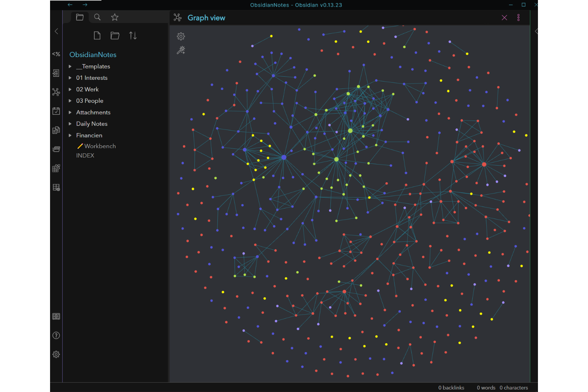The height and width of the screenshot is (392, 588).
Task: Click the Templater <% ribbon icon
Action: point(56,54)
